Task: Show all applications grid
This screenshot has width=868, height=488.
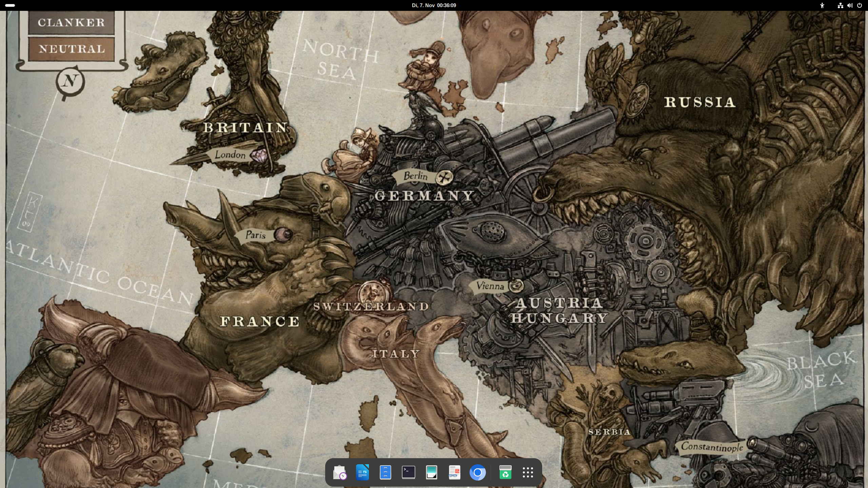Action: 528,472
